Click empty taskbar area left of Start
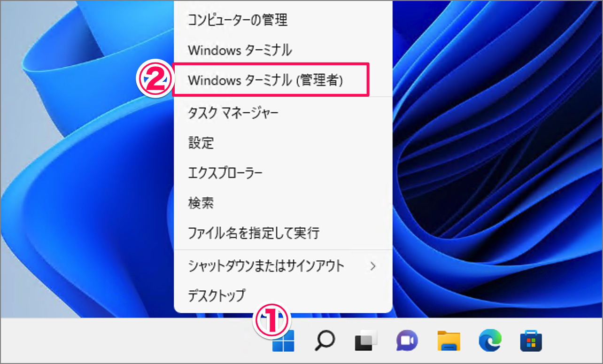This screenshot has height=364, width=603. pos(117,341)
